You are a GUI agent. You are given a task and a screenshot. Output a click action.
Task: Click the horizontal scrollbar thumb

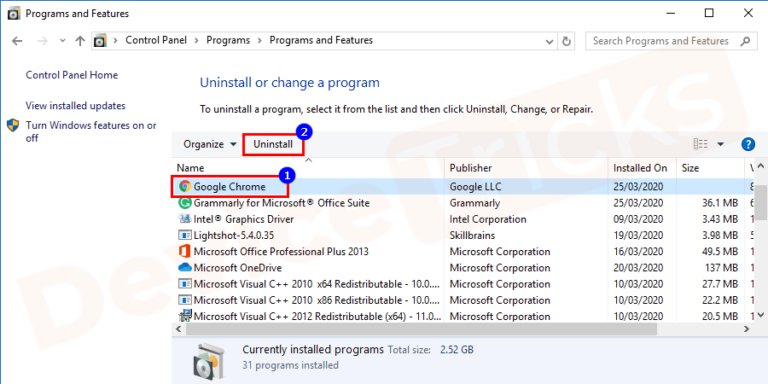421,330
